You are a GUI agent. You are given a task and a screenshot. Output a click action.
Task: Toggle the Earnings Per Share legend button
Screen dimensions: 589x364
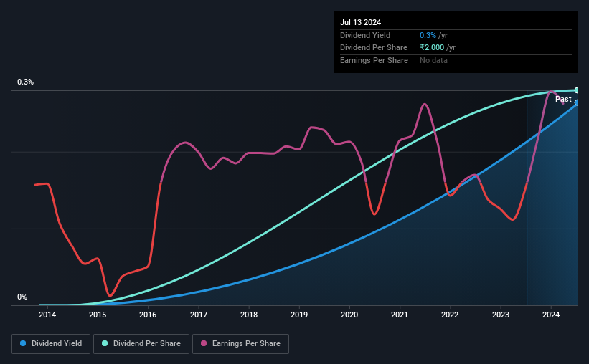[240, 344]
